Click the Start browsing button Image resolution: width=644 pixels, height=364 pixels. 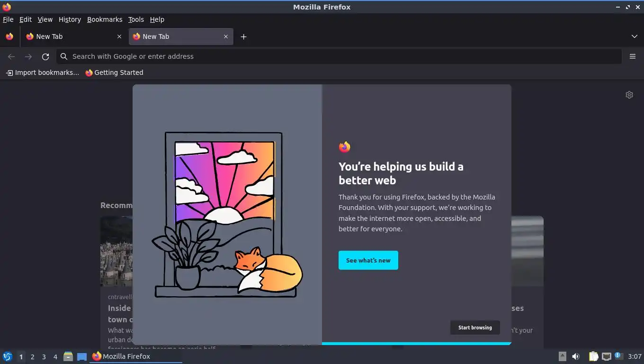(475, 328)
